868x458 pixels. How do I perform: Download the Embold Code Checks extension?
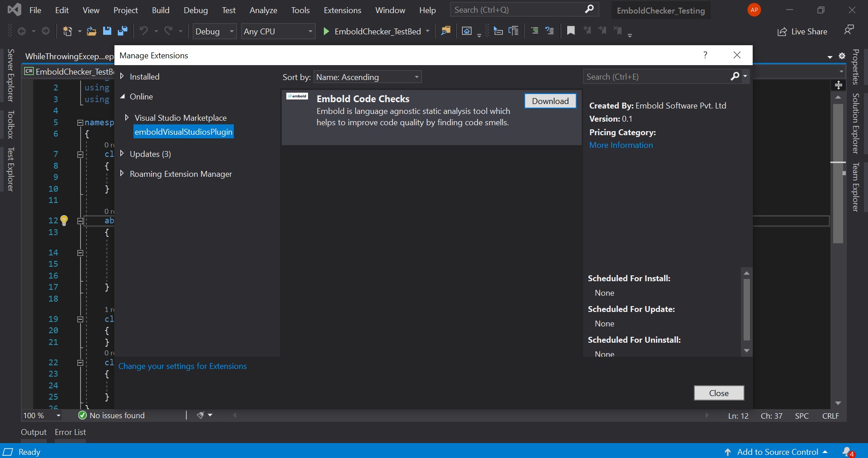tap(550, 101)
